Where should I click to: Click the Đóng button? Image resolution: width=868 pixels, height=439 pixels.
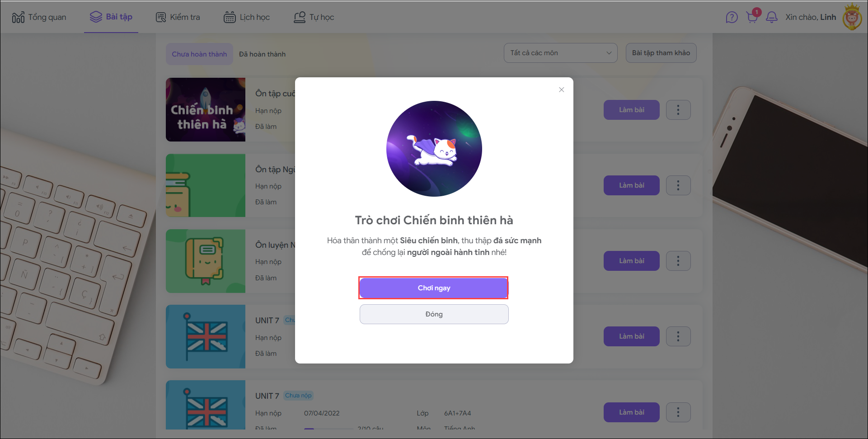coord(434,314)
